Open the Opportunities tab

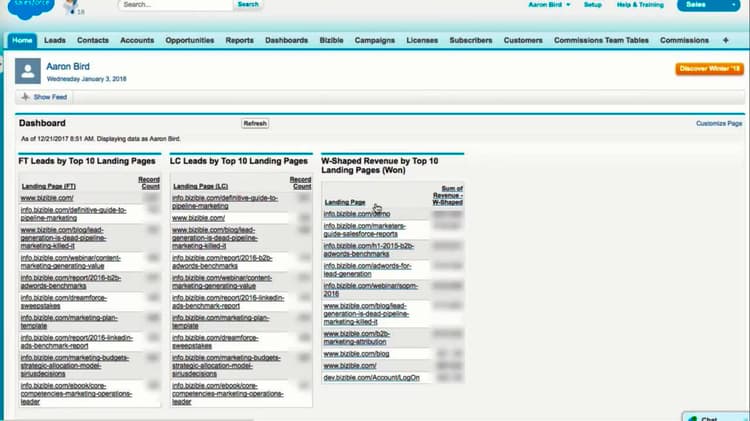190,41
